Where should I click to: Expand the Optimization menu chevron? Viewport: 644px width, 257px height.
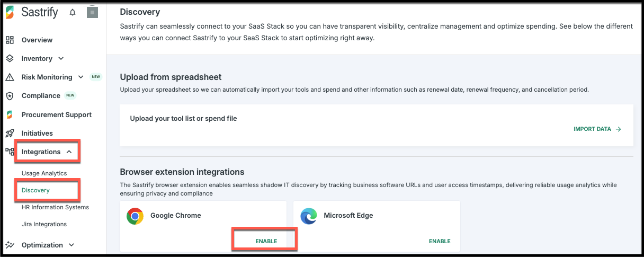71,245
